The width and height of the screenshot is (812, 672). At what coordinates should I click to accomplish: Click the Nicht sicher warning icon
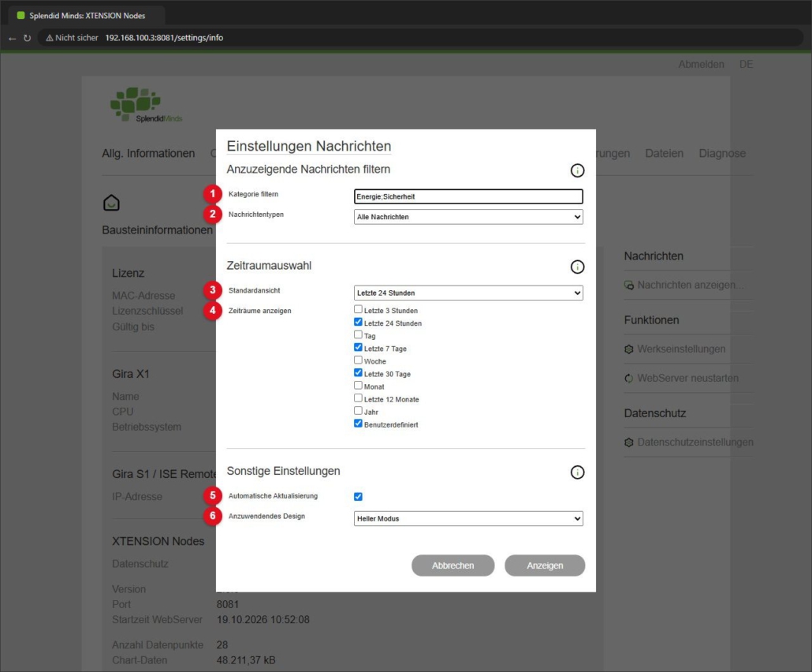tap(50, 38)
